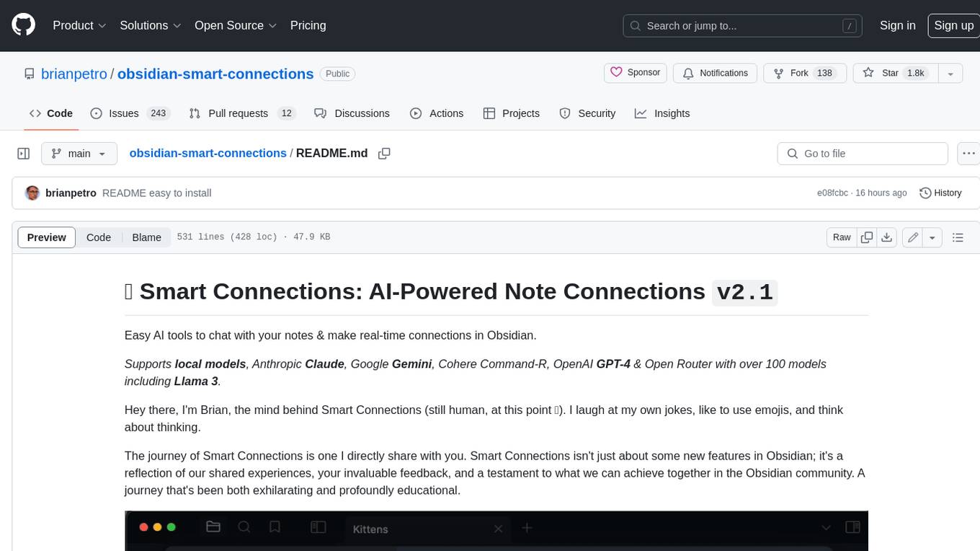Open the Security tab
The image size is (980, 551).
[588, 113]
